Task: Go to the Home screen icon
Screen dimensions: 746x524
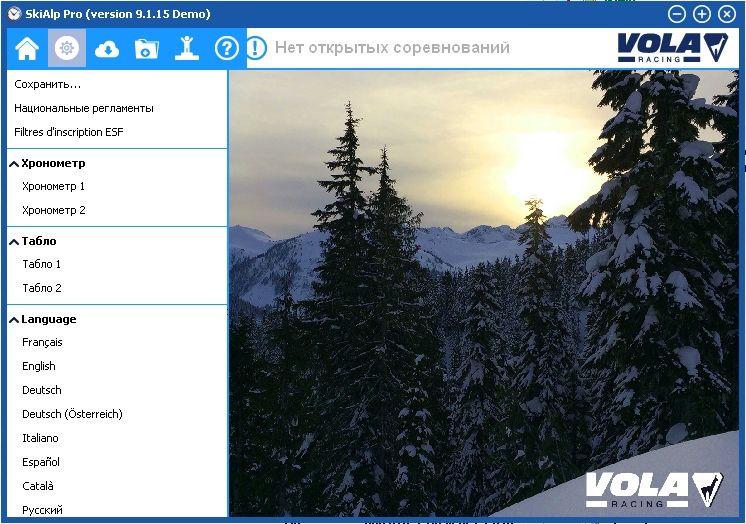Action: pos(27,48)
